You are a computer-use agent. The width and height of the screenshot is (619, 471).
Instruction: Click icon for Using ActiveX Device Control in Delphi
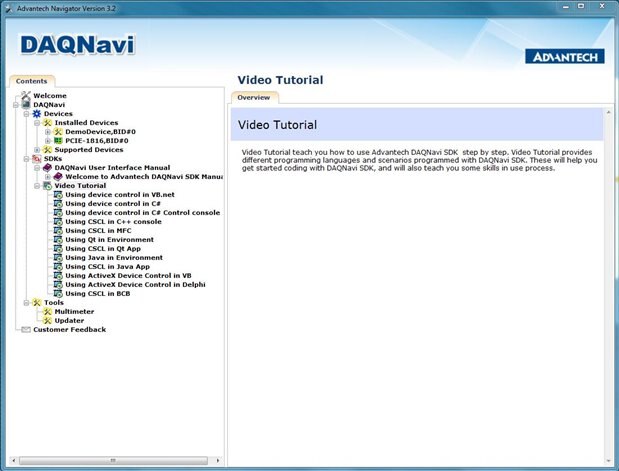58,285
